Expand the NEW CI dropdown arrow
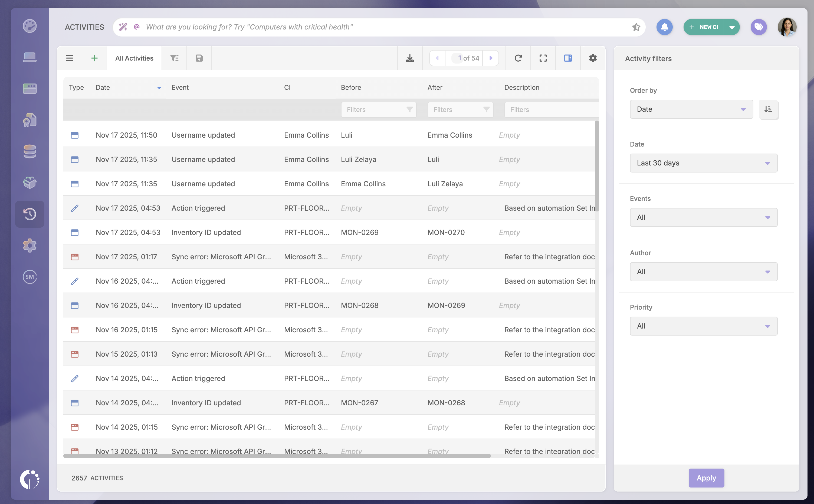Screen dimensions: 814x504 732,27
